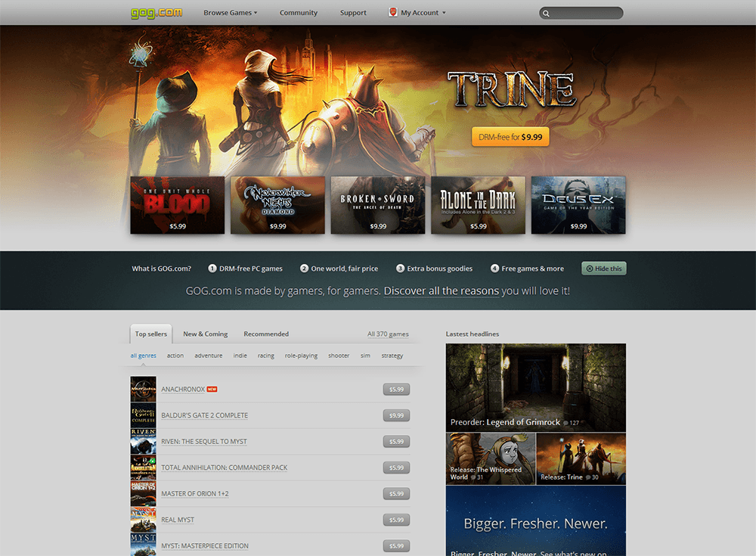Filter games by shooter genre
Screen dimensions: 756x556
[339, 356]
